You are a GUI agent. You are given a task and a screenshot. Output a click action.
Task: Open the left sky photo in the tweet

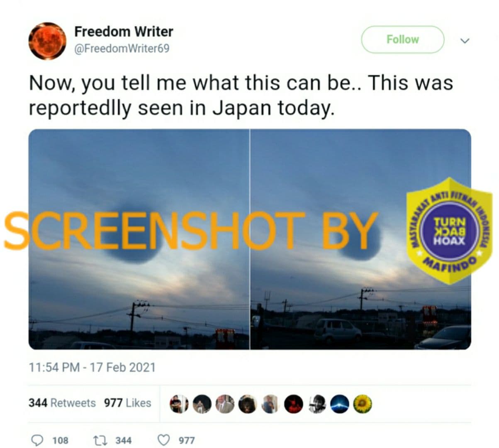point(139,239)
